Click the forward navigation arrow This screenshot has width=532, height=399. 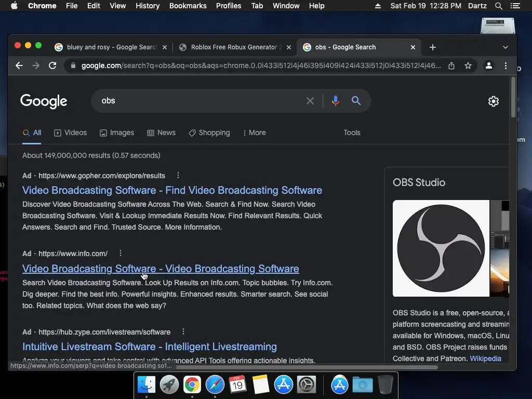36,65
